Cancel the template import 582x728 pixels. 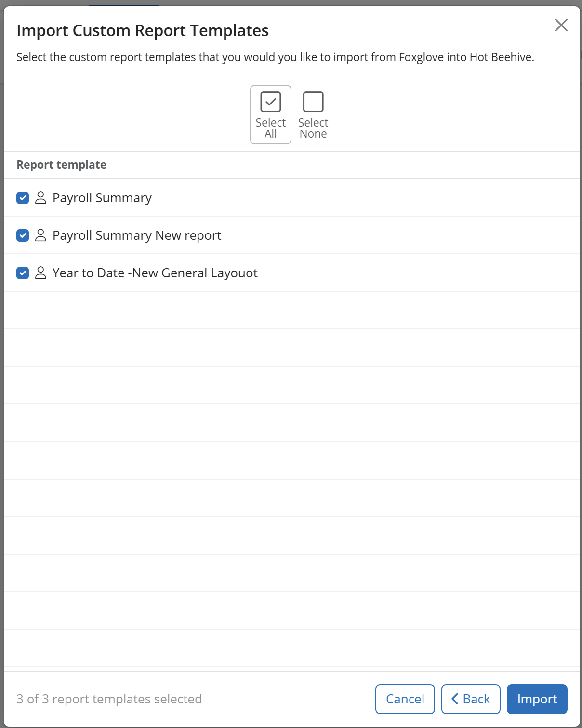click(405, 699)
